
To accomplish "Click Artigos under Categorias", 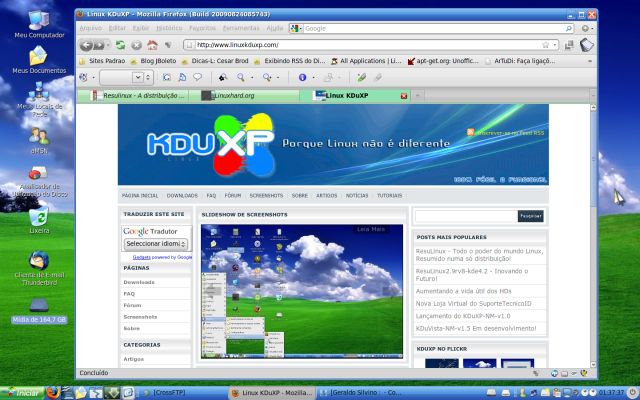I will 133,359.
